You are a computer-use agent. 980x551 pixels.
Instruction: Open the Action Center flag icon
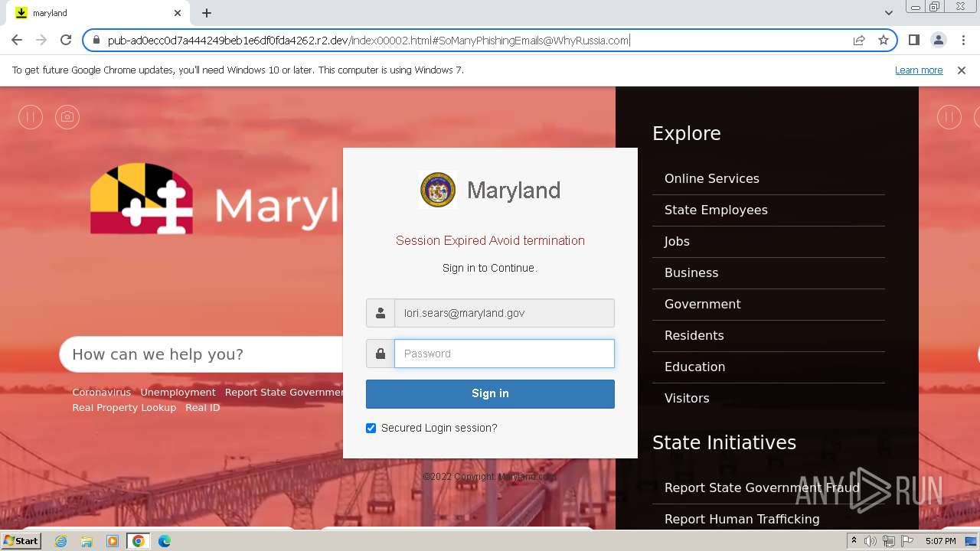click(907, 541)
